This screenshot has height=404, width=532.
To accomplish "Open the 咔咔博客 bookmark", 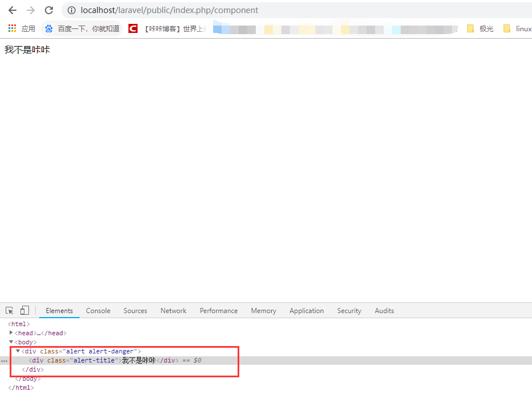I will coord(168,28).
